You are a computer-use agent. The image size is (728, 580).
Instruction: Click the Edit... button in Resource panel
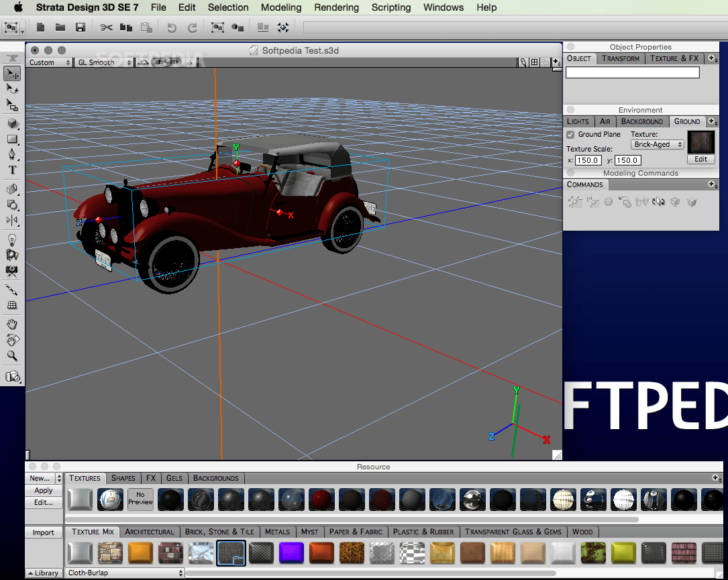(44, 502)
